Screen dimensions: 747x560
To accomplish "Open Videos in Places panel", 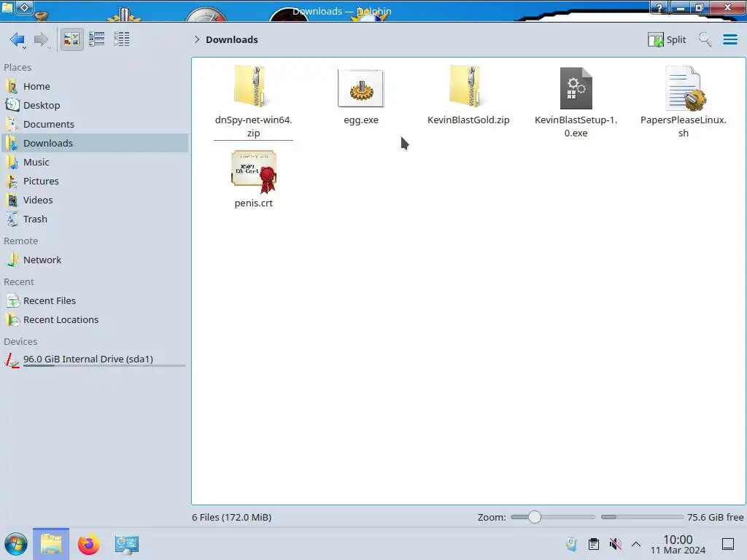I will click(x=95, y=201).
